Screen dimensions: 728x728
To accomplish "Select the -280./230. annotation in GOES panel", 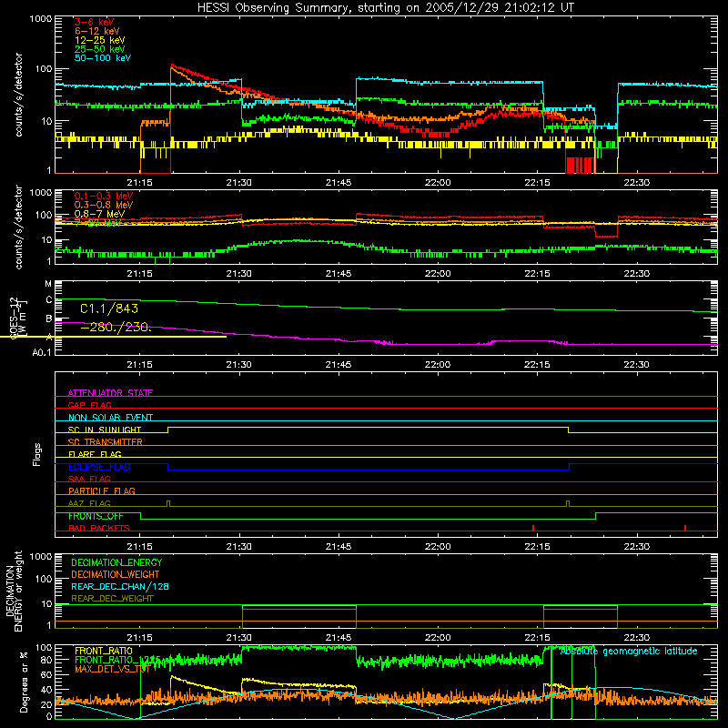I will 116,328.
